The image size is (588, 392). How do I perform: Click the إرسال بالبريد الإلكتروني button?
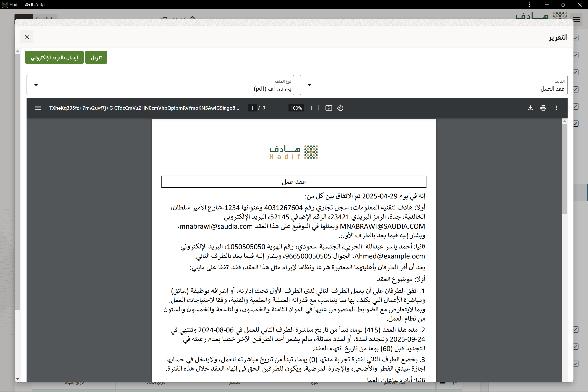coord(54,58)
